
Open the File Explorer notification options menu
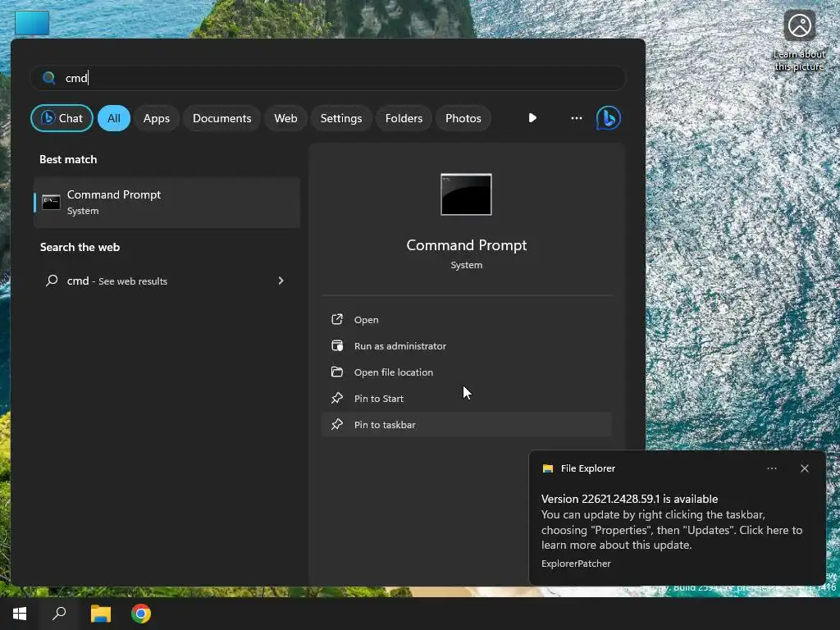click(x=771, y=468)
